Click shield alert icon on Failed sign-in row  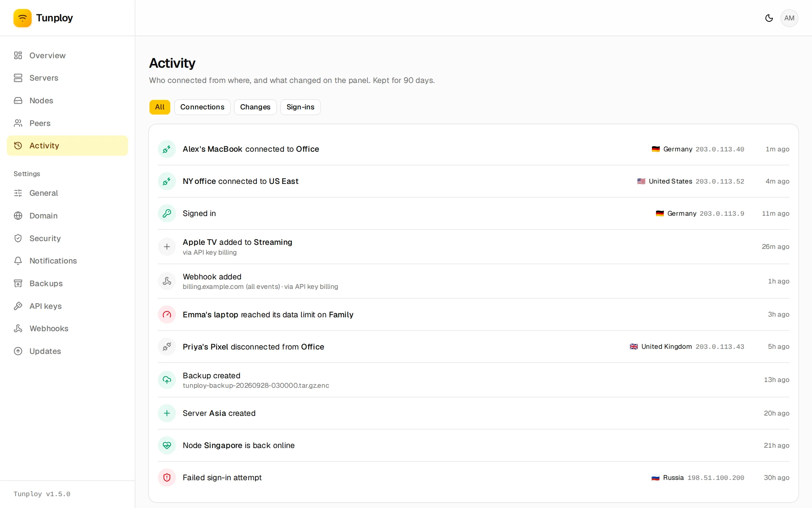[x=167, y=478]
